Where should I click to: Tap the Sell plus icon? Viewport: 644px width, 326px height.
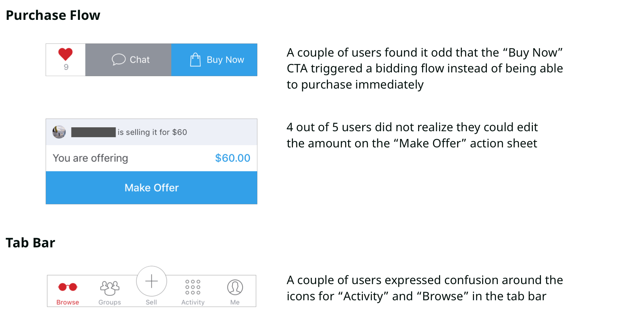tap(151, 281)
